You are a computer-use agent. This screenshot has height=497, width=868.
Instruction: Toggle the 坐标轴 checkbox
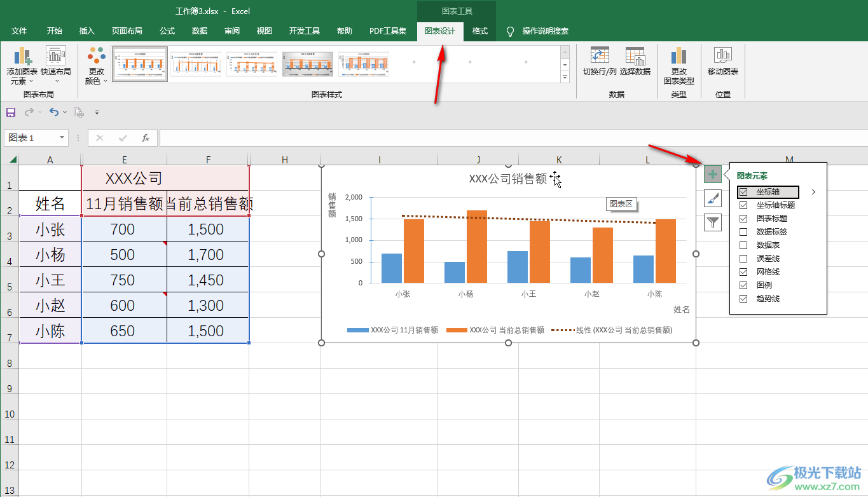(x=743, y=191)
